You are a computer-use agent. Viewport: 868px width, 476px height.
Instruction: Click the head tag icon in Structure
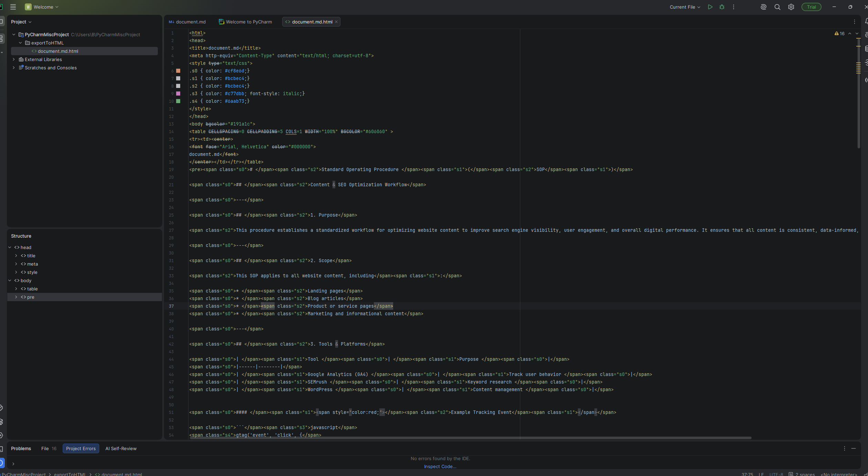pyautogui.click(x=17, y=247)
